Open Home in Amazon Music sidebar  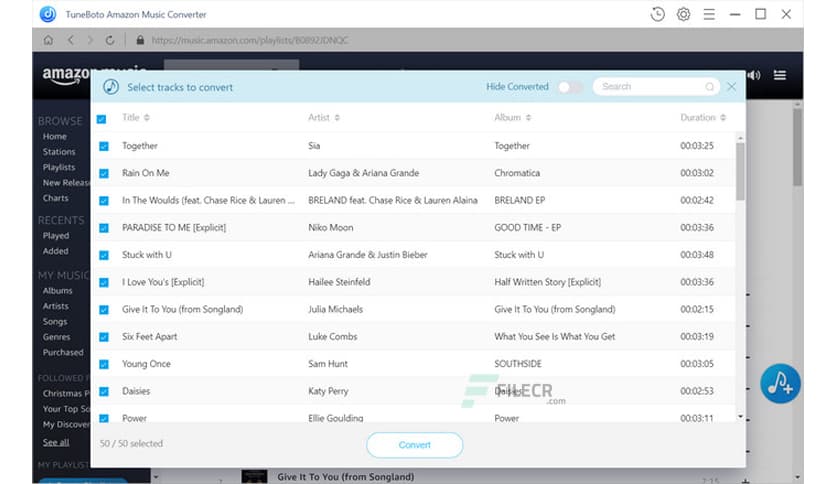click(x=55, y=136)
